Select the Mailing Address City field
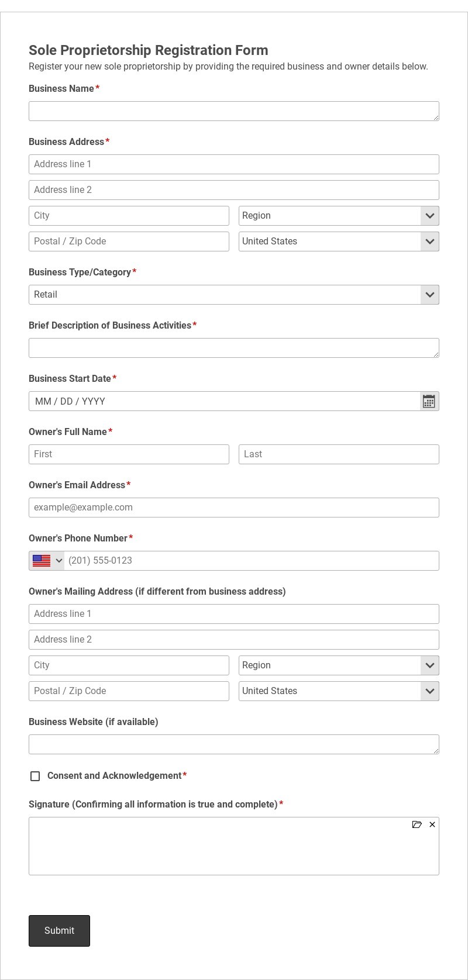This screenshot has height=980, width=468. [x=129, y=665]
